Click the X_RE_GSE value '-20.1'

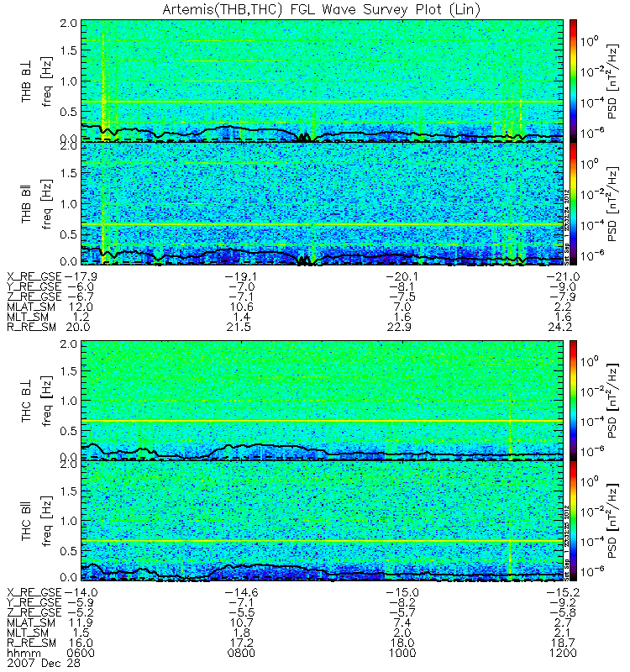pyautogui.click(x=402, y=276)
